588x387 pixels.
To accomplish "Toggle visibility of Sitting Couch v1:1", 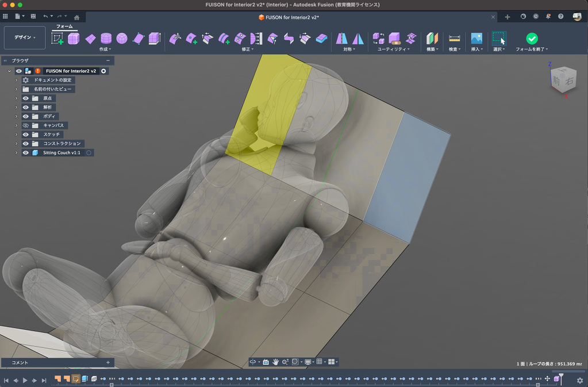I will click(x=25, y=153).
